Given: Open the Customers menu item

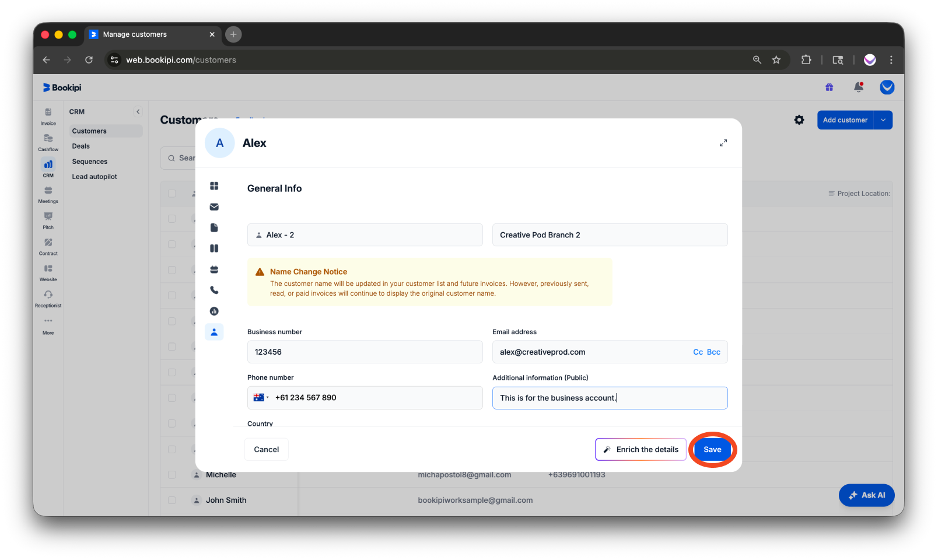Looking at the screenshot, I should point(106,131).
